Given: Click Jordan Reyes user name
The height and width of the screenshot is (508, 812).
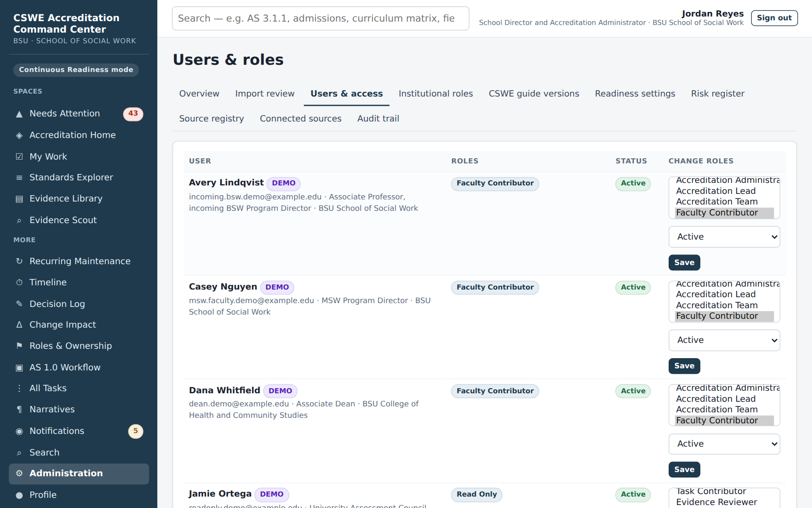Looking at the screenshot, I should tap(712, 14).
